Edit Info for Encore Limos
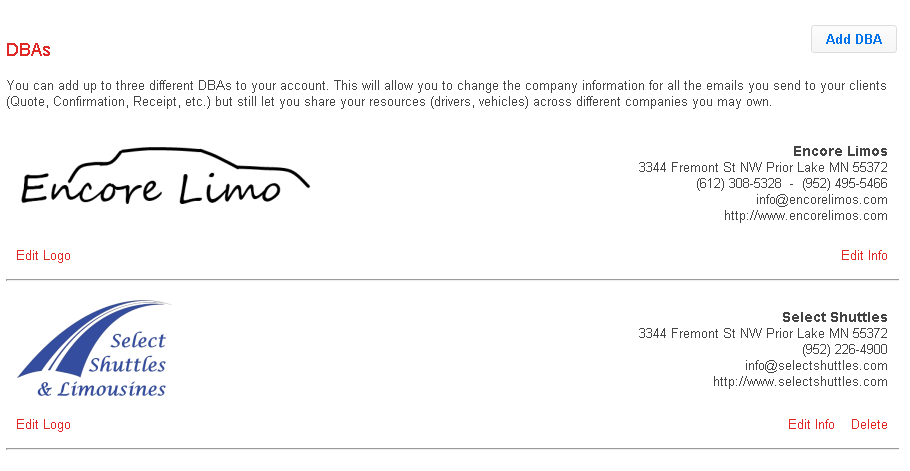 864,255
